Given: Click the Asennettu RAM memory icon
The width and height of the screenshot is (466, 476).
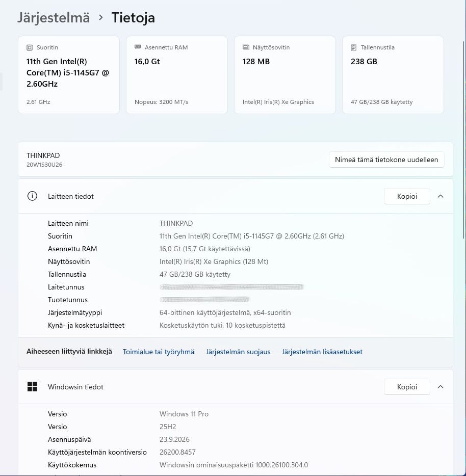Looking at the screenshot, I should point(138,47).
